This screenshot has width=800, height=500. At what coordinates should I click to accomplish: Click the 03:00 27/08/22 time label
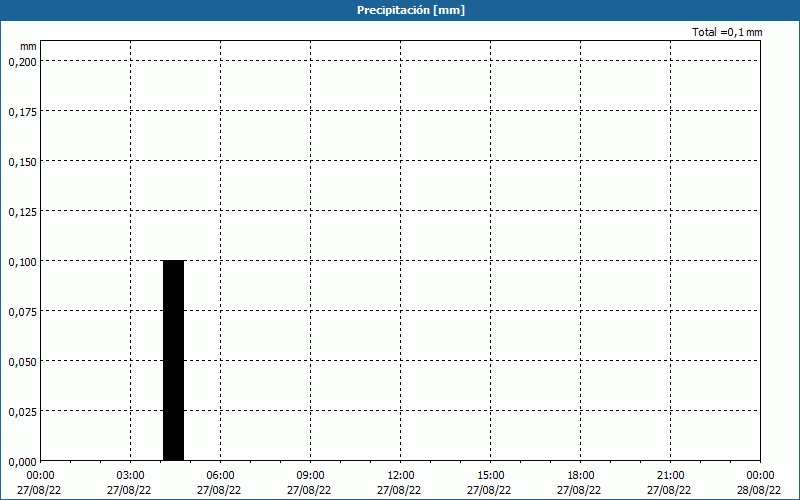tap(129, 483)
